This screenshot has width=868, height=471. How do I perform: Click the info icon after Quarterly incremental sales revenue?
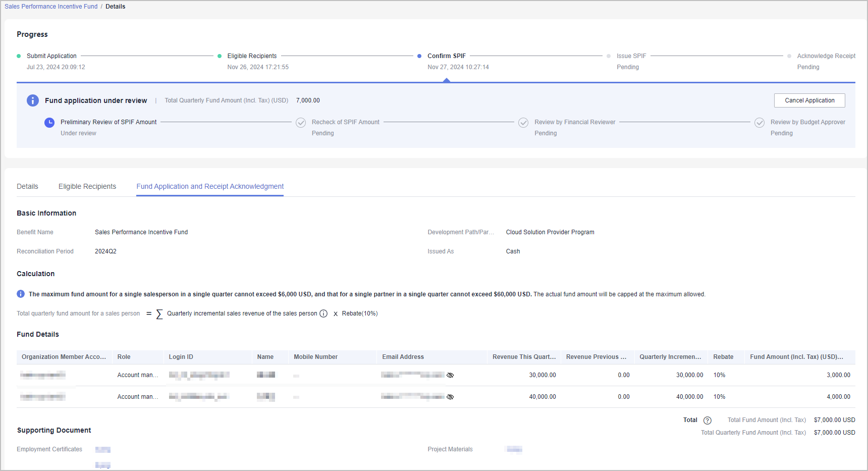pos(323,313)
